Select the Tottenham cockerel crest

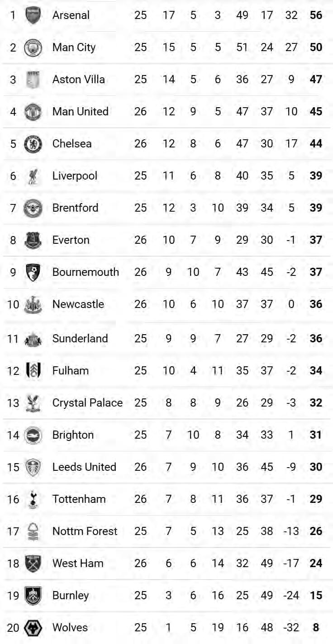click(33, 499)
